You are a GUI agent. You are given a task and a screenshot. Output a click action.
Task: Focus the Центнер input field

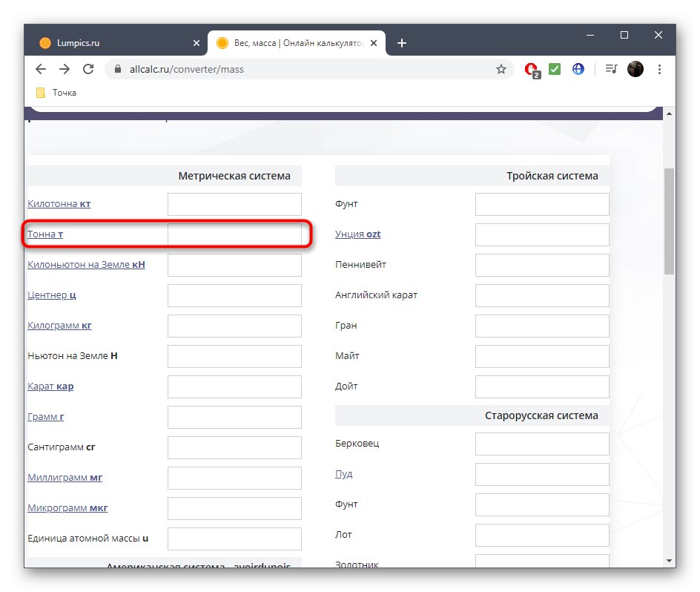point(234,295)
